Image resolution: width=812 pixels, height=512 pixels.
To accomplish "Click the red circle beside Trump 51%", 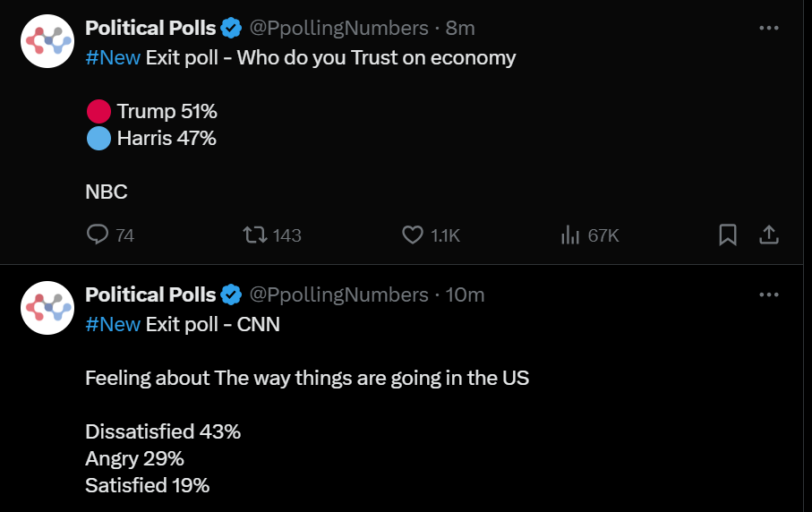I will tap(98, 112).
